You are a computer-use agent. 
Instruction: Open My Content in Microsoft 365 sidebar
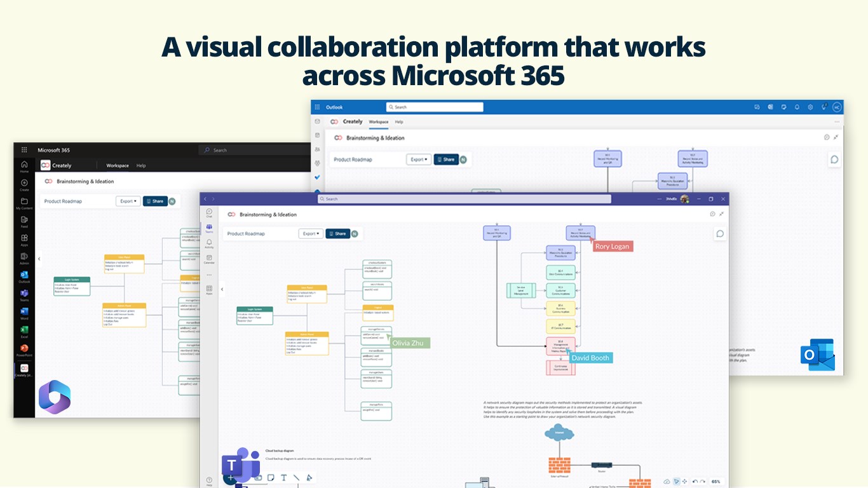24,203
